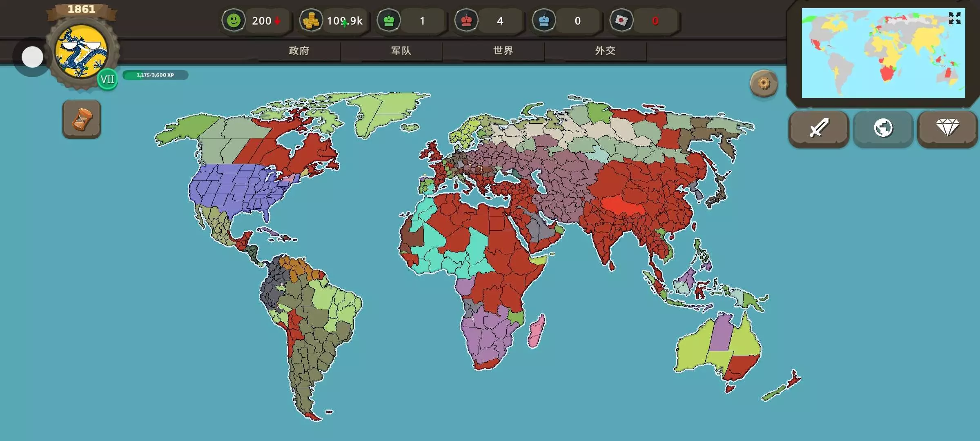Click the blue crown counter icon

544,20
